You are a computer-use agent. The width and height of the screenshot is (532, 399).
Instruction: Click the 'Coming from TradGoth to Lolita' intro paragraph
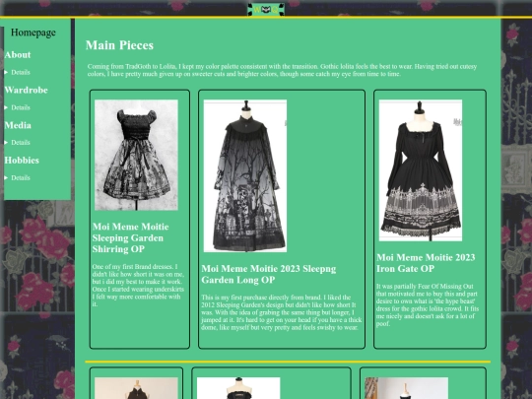pos(283,70)
